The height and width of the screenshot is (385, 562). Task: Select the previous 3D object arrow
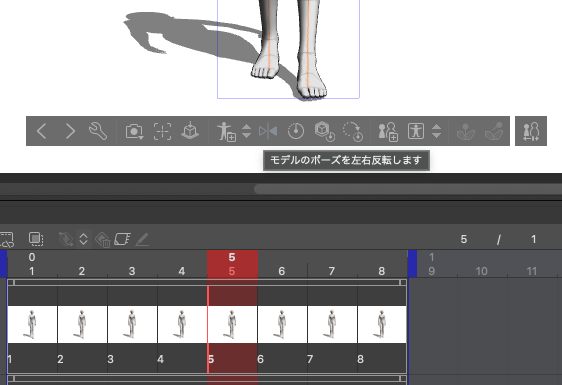coord(42,131)
